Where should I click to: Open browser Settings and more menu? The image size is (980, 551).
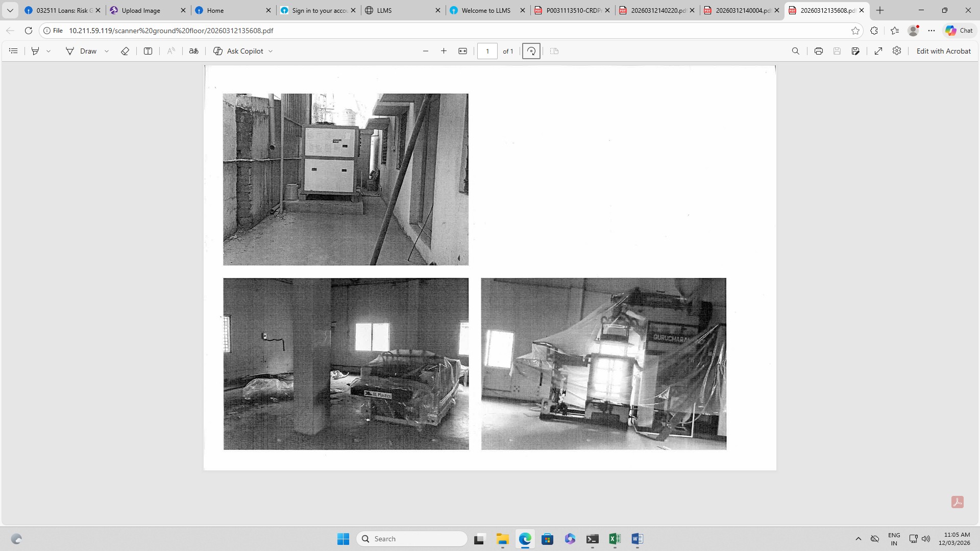[x=932, y=31]
